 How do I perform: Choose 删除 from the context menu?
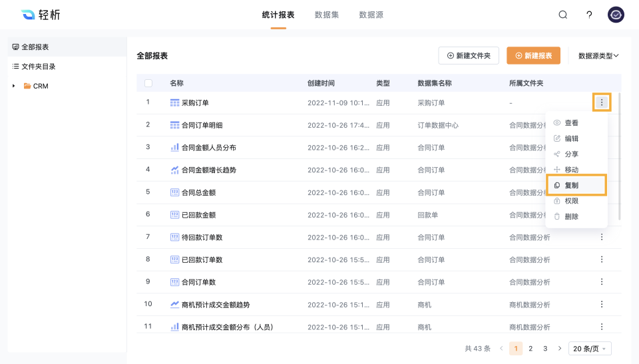click(576, 216)
